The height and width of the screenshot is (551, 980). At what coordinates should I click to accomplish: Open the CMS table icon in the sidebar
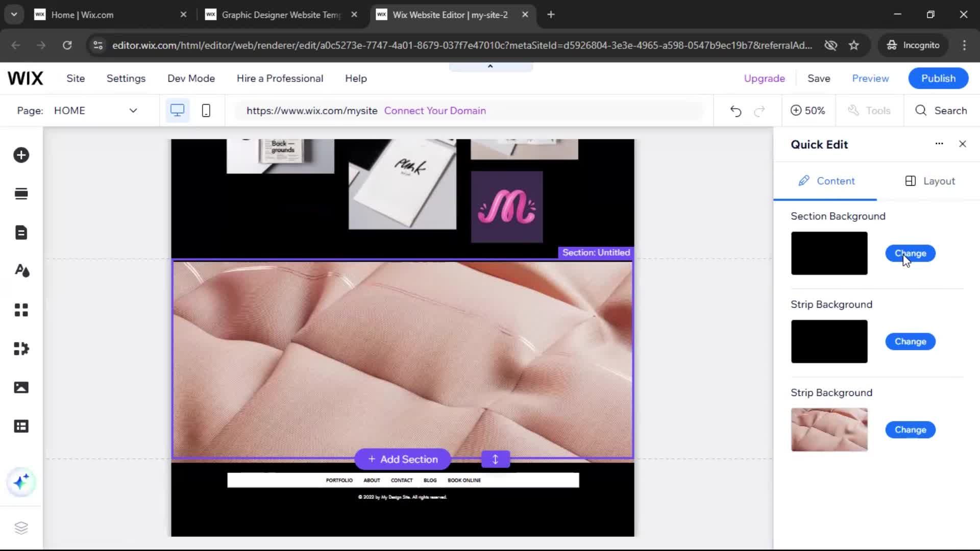click(x=21, y=426)
